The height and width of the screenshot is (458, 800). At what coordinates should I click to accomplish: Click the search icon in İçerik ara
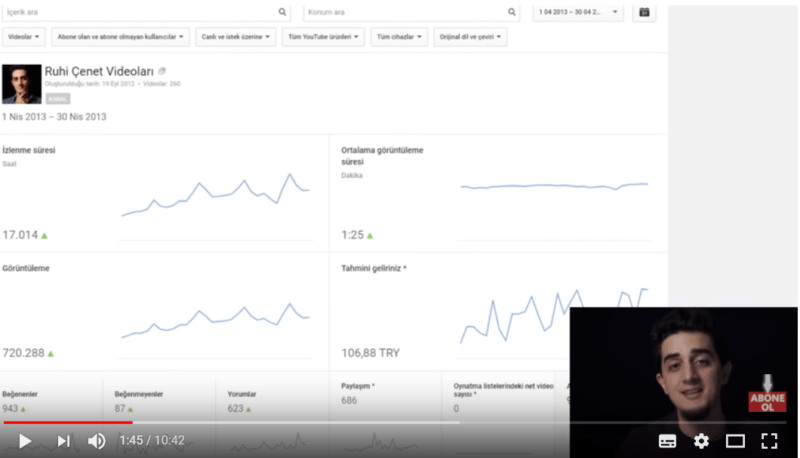[282, 12]
